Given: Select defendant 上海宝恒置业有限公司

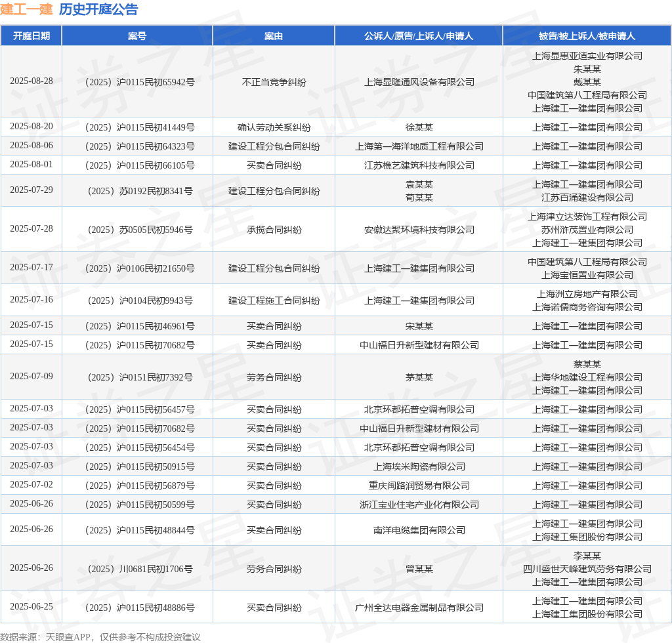Looking at the screenshot, I should pos(587,275).
